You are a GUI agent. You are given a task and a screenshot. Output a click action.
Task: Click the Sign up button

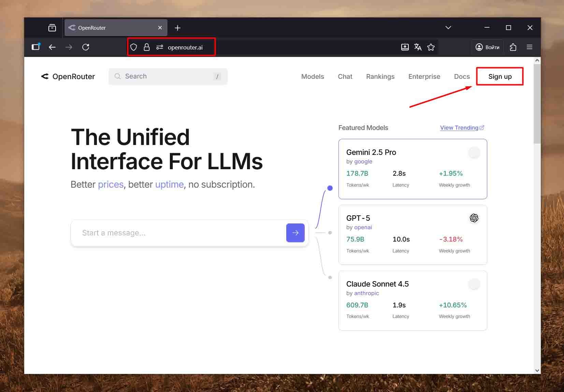[500, 76]
